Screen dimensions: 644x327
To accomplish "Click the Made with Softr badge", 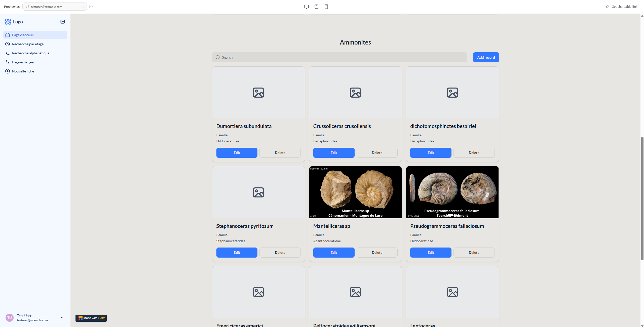I will pos(91,318).
